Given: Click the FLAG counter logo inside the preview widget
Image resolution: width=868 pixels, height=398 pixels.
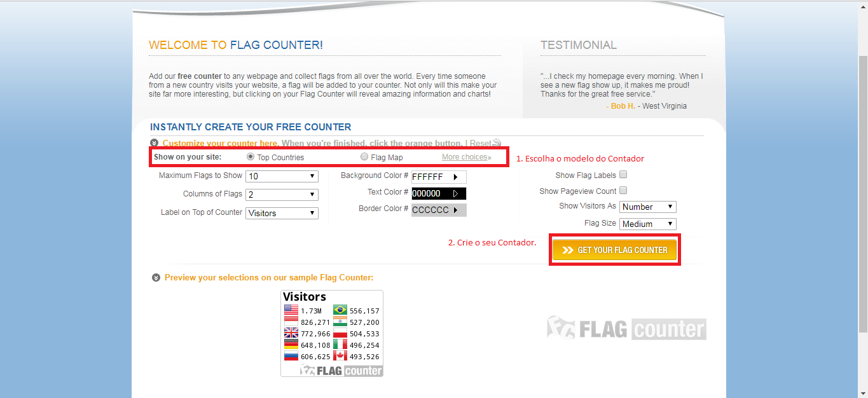Looking at the screenshot, I should coord(341,370).
